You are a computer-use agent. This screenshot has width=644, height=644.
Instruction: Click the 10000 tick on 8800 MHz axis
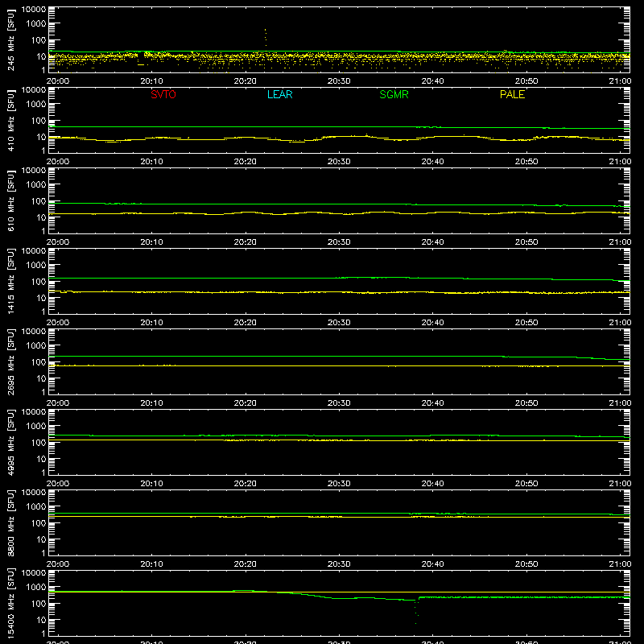pos(34,493)
